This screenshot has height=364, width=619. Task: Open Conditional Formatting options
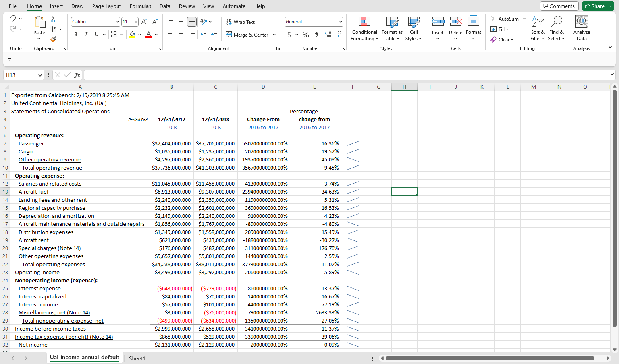[364, 29]
